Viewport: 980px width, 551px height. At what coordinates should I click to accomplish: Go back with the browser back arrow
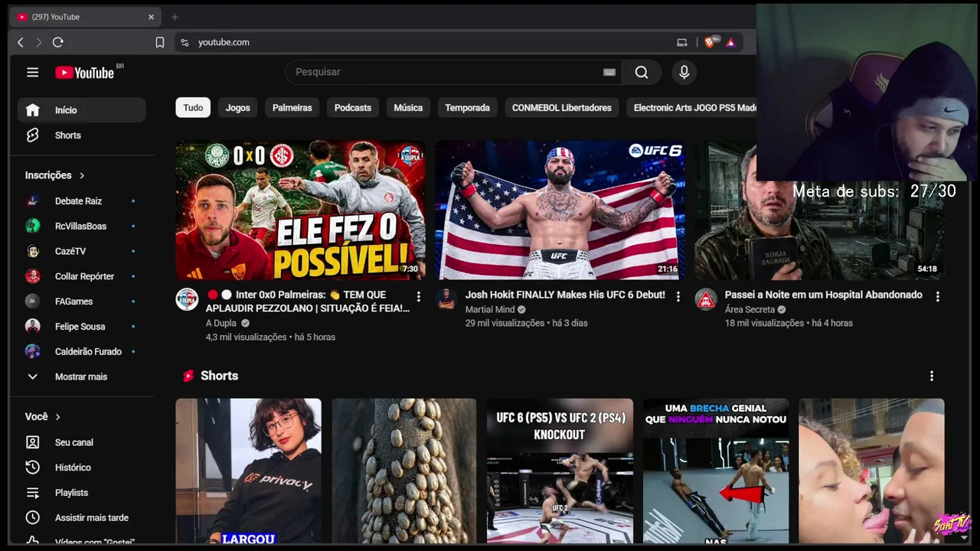21,42
